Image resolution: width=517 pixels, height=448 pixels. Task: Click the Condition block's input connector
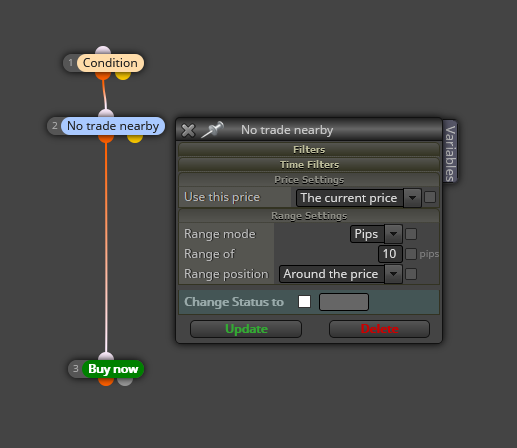tap(103, 51)
